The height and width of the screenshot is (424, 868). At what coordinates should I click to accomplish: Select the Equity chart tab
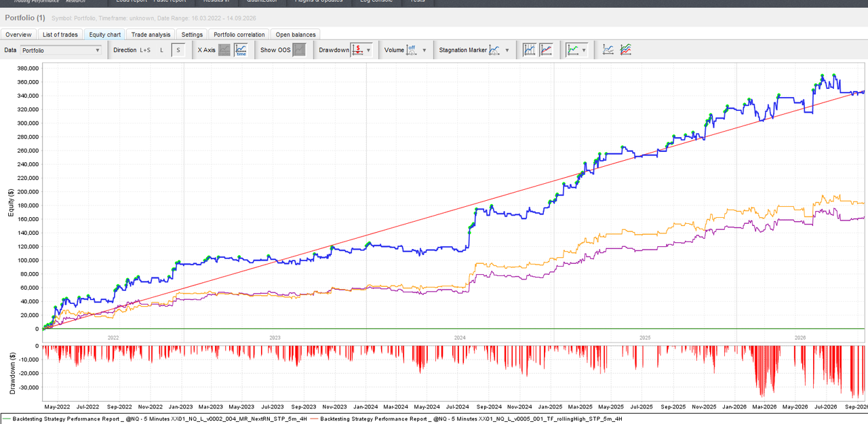click(105, 35)
